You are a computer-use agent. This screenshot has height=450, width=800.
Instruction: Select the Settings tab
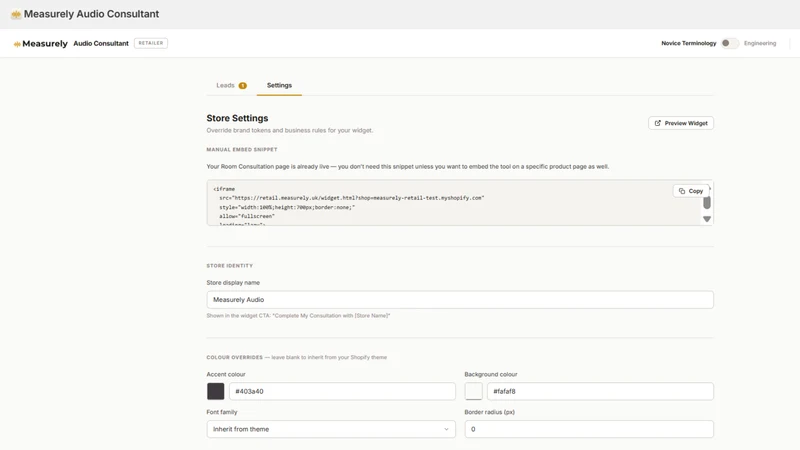point(279,85)
